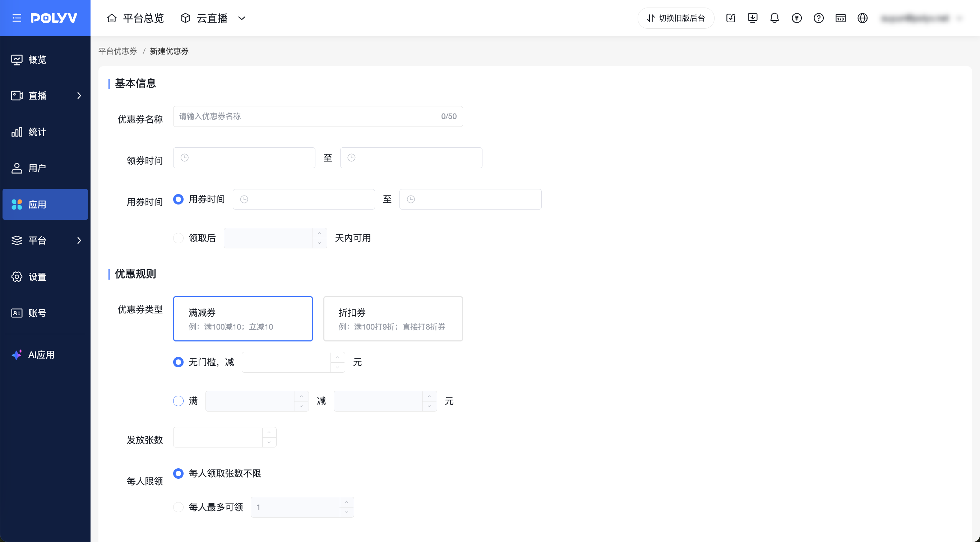Go to 平台总览 home
Image resolution: width=980 pixels, height=542 pixels.
(135, 18)
